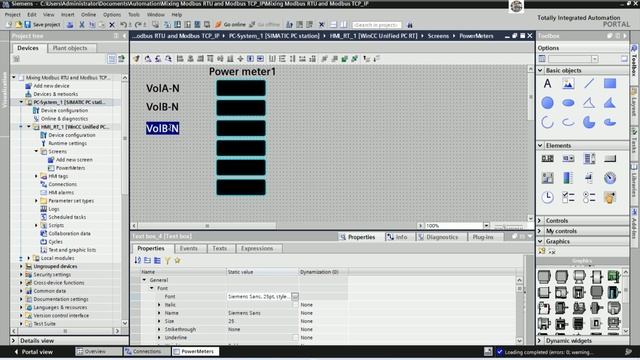The image size is (640, 360).
Task: Click the Delete X icon in main toolbar
Action: [x=112, y=24]
